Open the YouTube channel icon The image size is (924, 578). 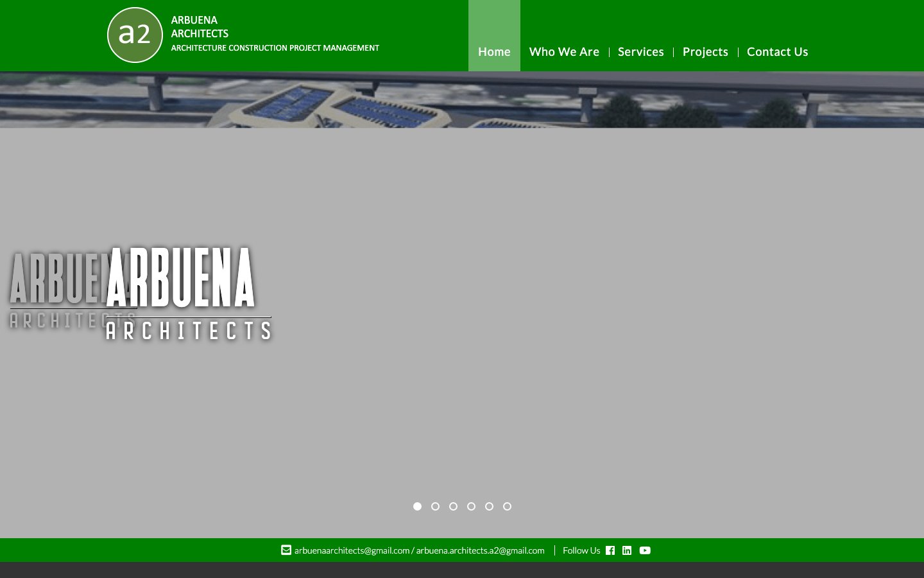pyautogui.click(x=645, y=550)
